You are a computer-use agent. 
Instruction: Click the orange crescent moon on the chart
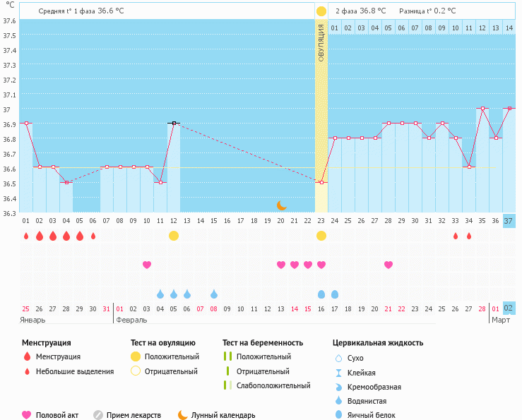pos(281,205)
